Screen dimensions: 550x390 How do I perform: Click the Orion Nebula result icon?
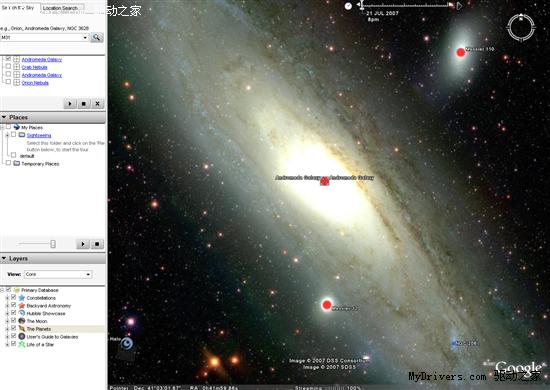click(16, 83)
